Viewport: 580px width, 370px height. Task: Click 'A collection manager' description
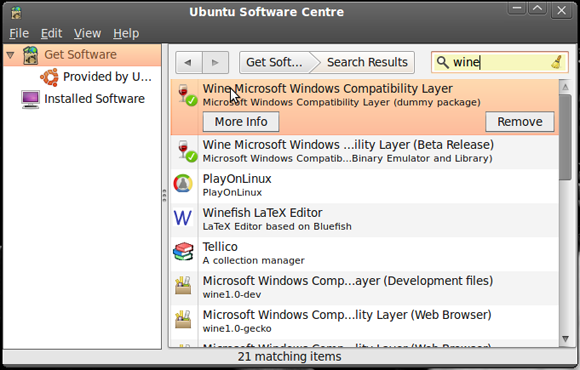(253, 260)
